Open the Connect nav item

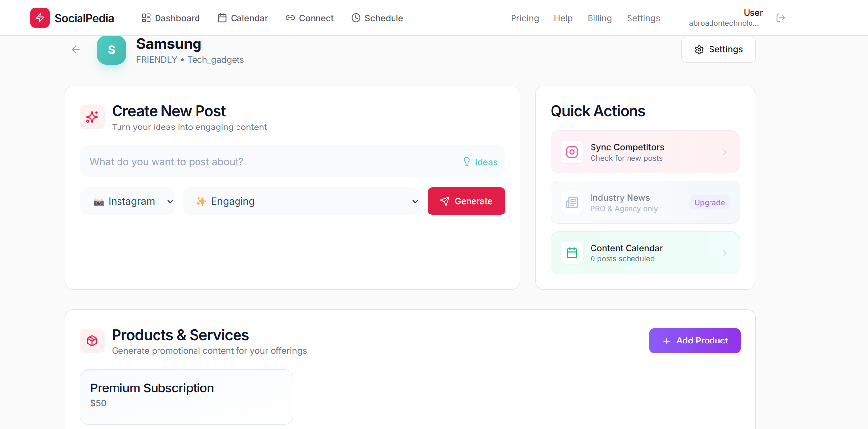click(x=310, y=18)
